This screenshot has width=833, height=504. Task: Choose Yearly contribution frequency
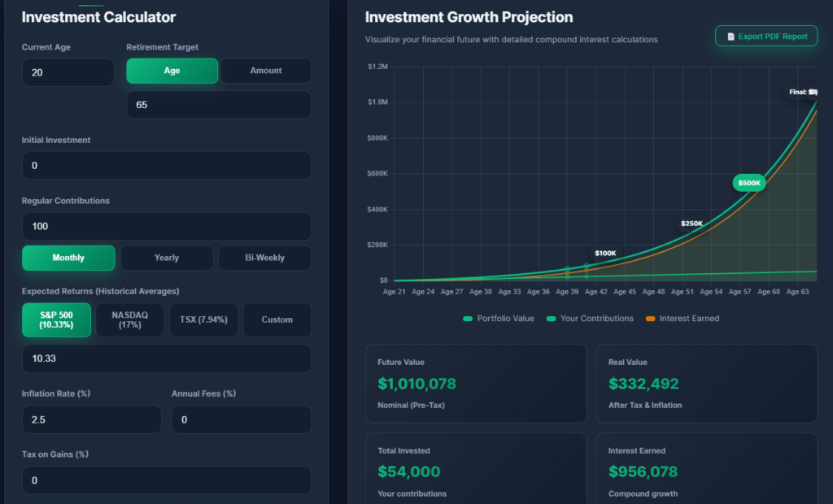(167, 258)
